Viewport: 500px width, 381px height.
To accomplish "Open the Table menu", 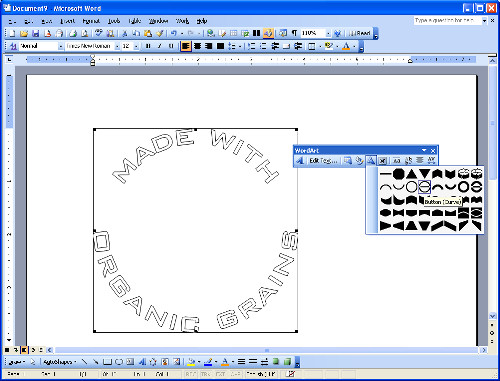I will [134, 21].
